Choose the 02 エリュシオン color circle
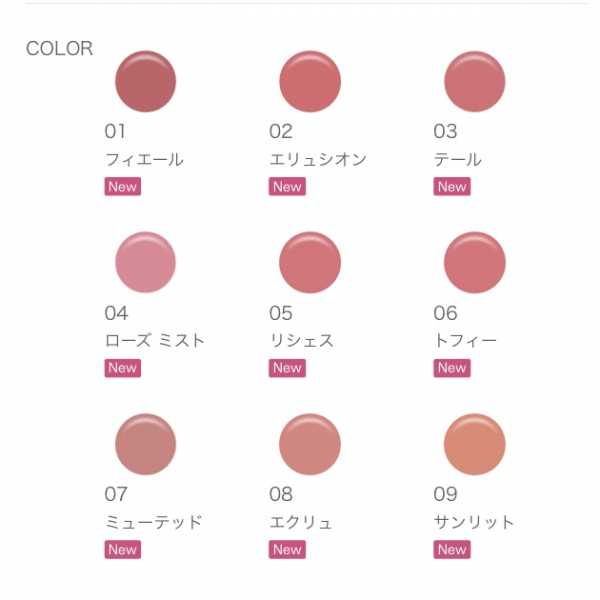600x600 pixels. (x=310, y=81)
